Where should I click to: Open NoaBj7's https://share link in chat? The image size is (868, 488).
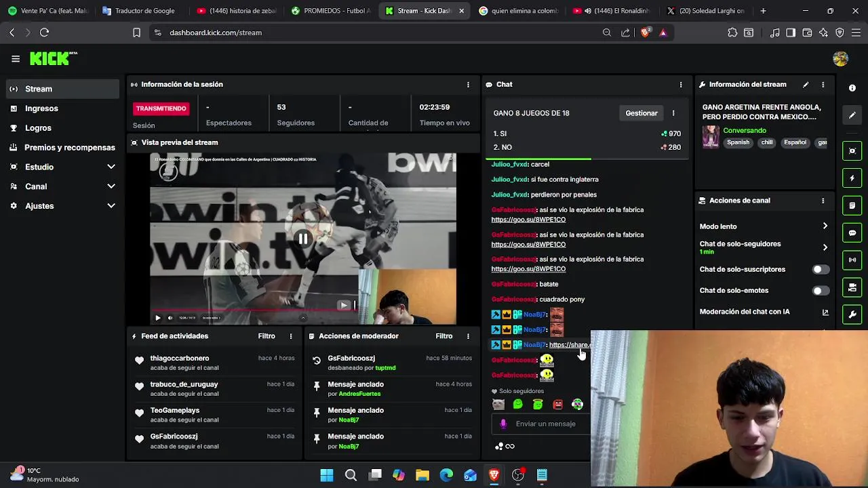coord(570,345)
